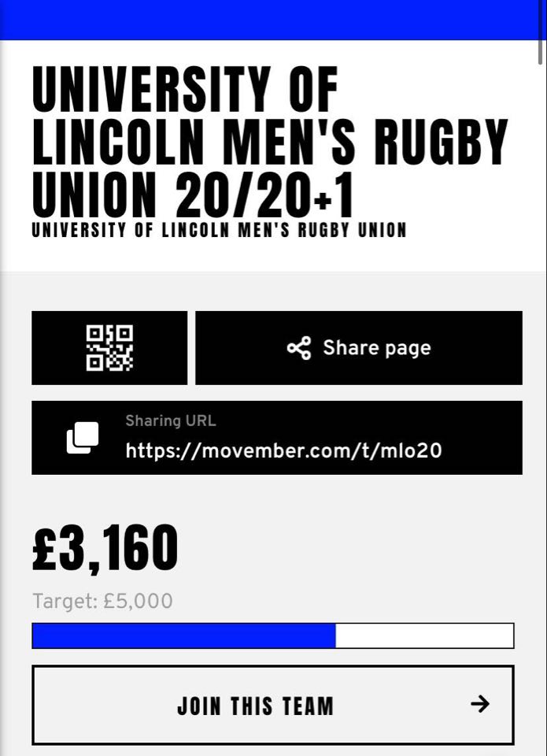Click the Join This Team button

point(273,705)
